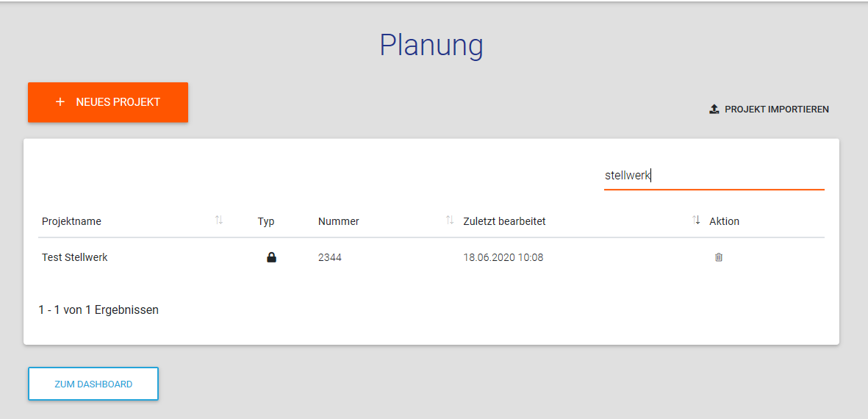The height and width of the screenshot is (419, 868).
Task: Click project number 2344
Action: 330,257
